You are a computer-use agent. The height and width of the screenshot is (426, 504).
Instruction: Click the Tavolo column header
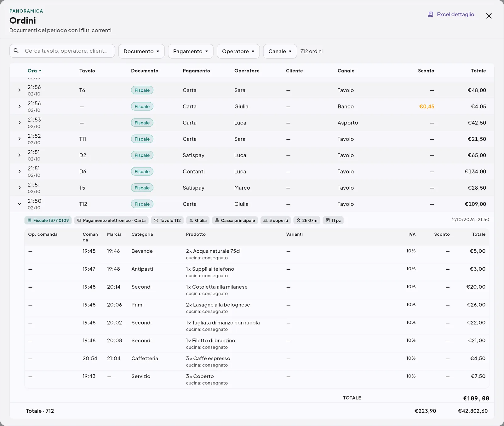coord(87,71)
